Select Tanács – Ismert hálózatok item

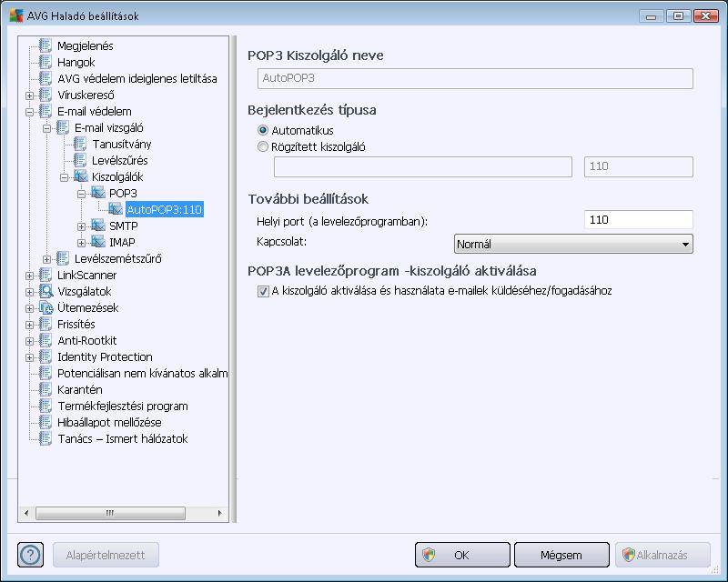tap(123, 438)
